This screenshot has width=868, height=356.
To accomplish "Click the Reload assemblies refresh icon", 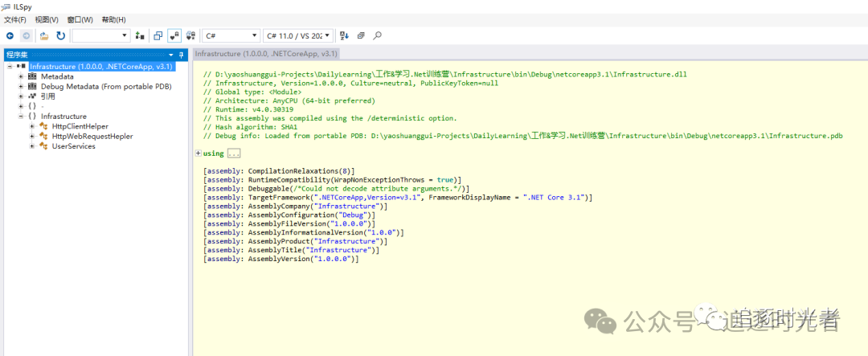I will pyautogui.click(x=60, y=35).
